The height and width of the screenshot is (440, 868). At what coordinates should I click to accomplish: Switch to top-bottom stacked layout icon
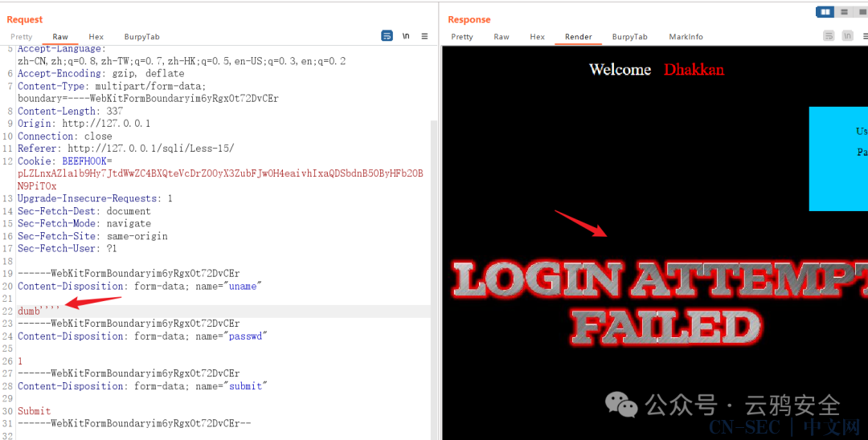[844, 11]
